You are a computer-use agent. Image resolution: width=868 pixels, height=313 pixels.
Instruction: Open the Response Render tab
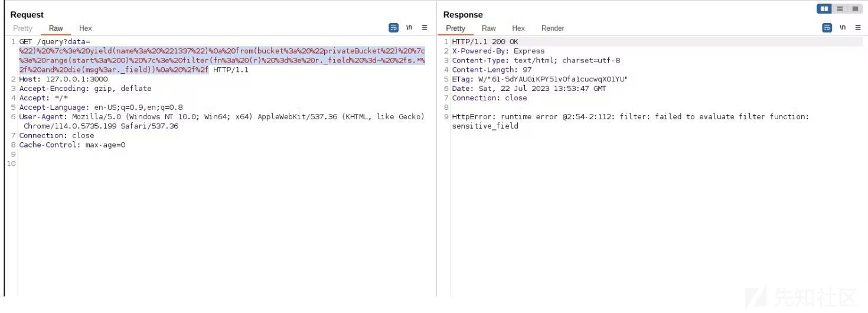[553, 28]
